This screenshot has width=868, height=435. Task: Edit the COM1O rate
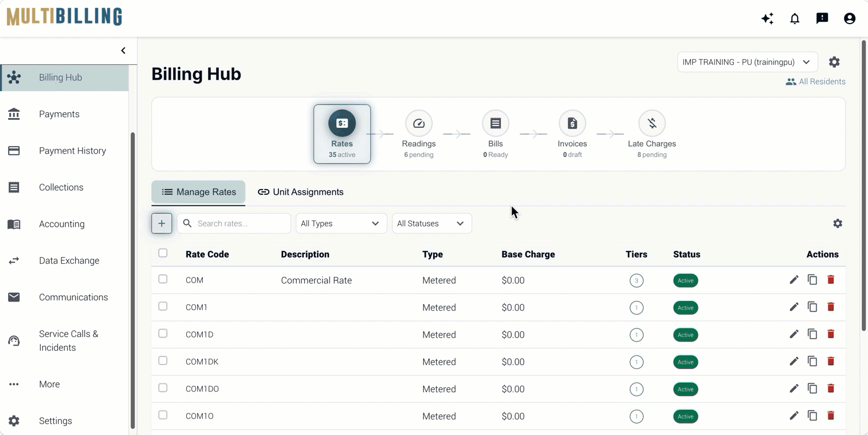click(x=794, y=416)
